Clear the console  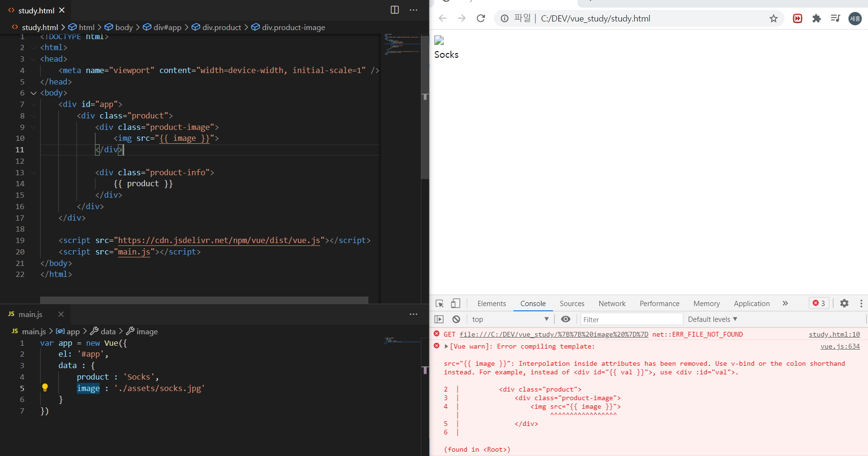[x=456, y=319]
